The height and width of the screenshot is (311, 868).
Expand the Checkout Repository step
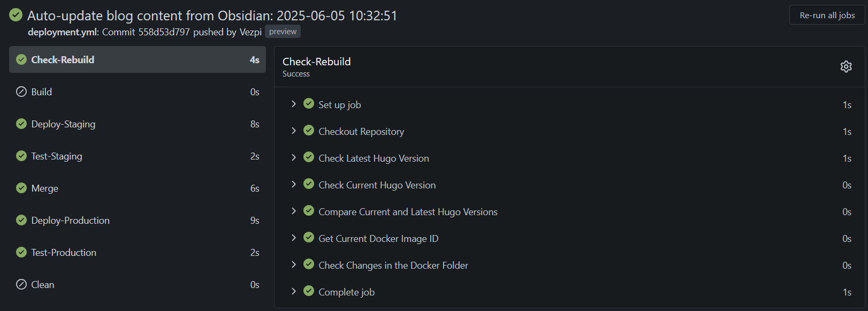pos(293,131)
